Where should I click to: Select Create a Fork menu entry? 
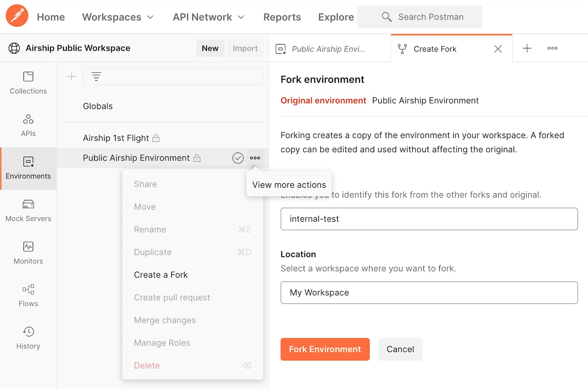pos(161,275)
